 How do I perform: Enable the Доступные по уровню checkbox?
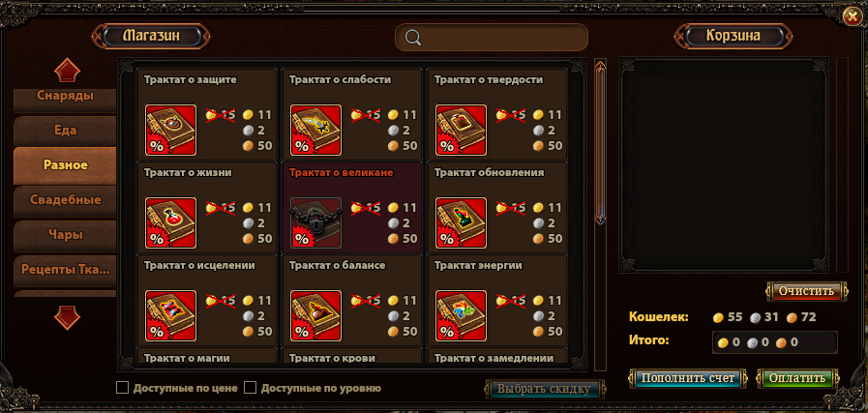click(x=251, y=388)
